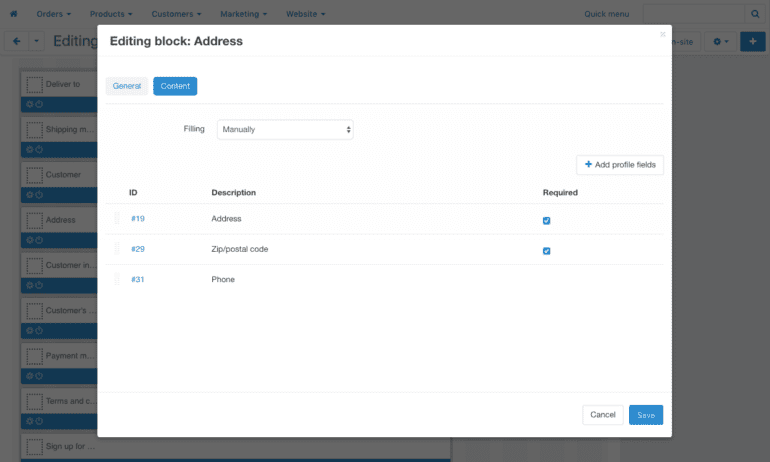This screenshot has width=770, height=462.
Task: Grab the drag handle for field #19
Action: pyautogui.click(x=117, y=218)
